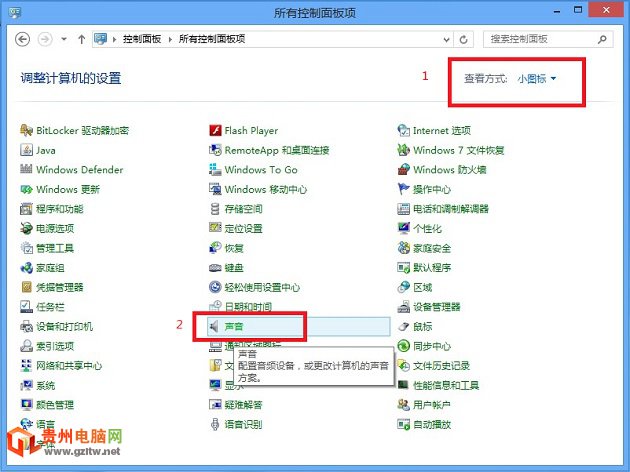Open Windows 7 文件恢复 icon

point(403,150)
